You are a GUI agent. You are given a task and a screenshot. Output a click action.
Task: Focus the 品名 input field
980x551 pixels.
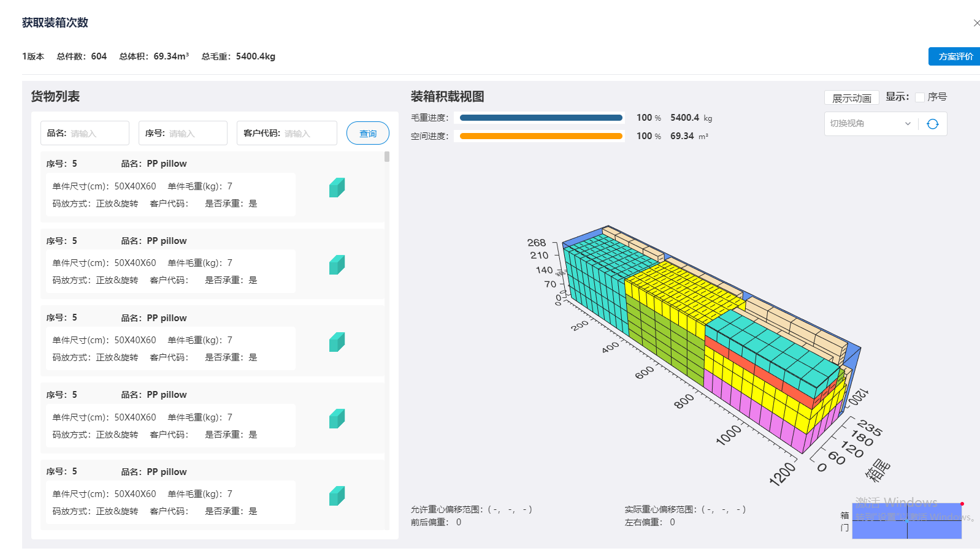(97, 134)
